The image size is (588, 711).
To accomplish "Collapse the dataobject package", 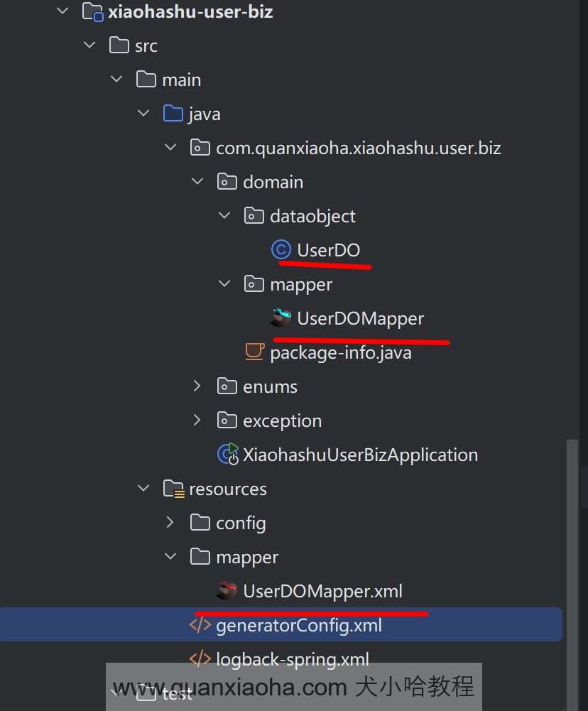I will 224,216.
